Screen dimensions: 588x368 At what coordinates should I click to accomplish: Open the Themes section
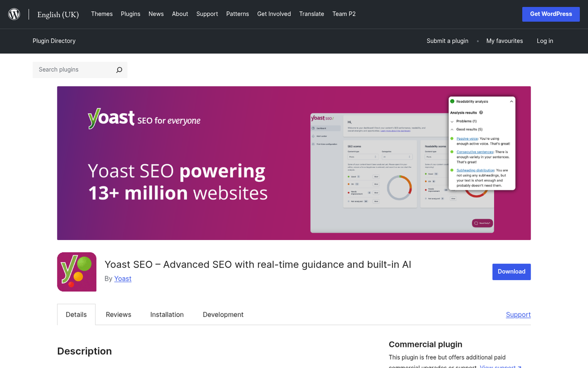tap(101, 14)
